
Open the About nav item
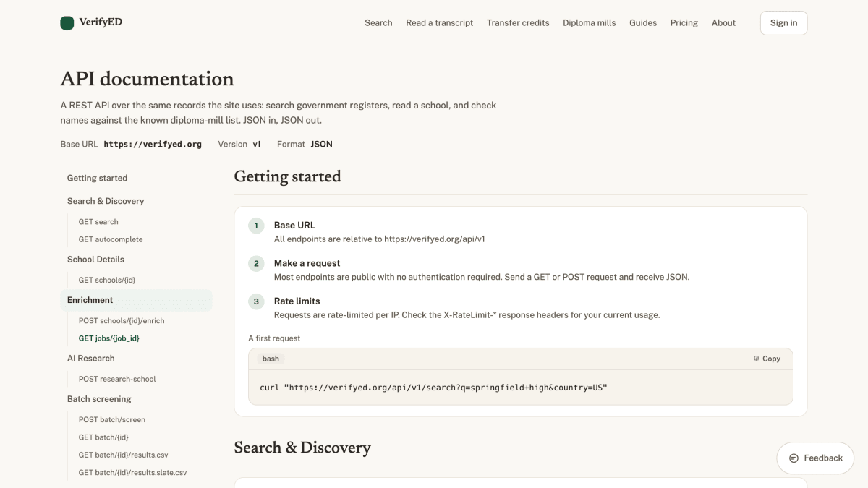(x=723, y=23)
